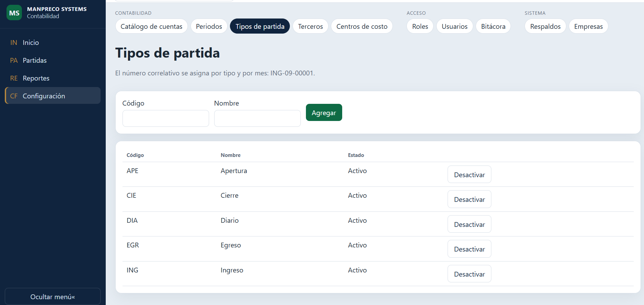The height and width of the screenshot is (305, 644).
Task: Select Configuración in the sidebar
Action: tap(53, 96)
